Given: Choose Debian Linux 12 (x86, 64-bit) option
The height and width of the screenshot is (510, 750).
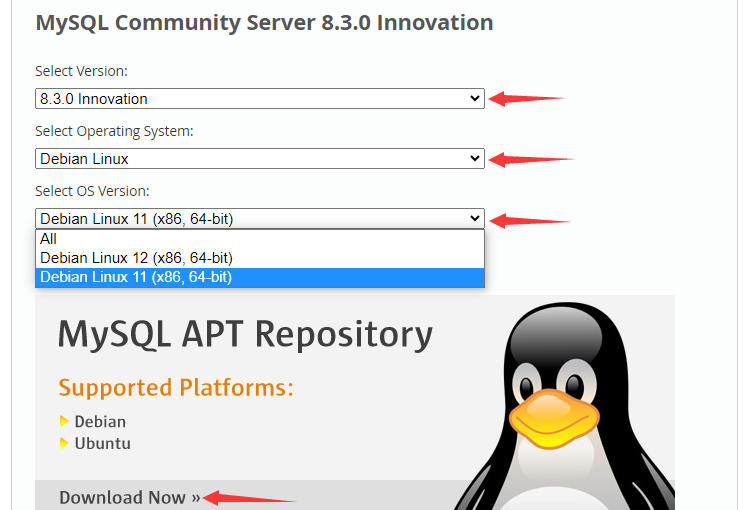Looking at the screenshot, I should 260,258.
